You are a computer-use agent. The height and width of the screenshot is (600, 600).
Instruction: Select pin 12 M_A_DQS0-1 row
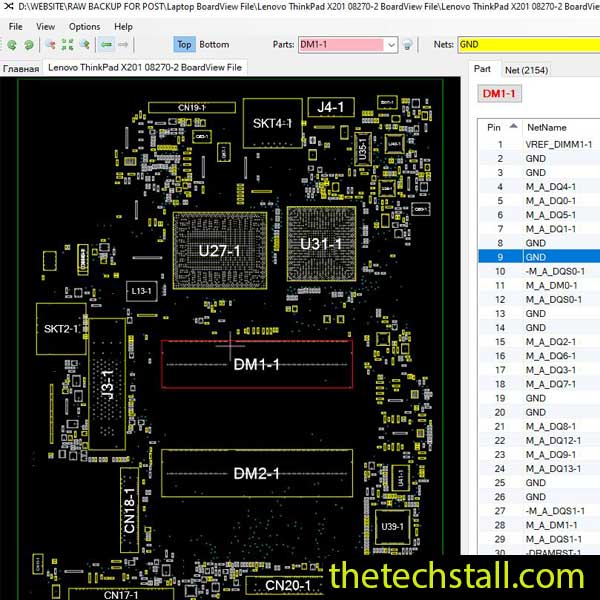(x=539, y=300)
